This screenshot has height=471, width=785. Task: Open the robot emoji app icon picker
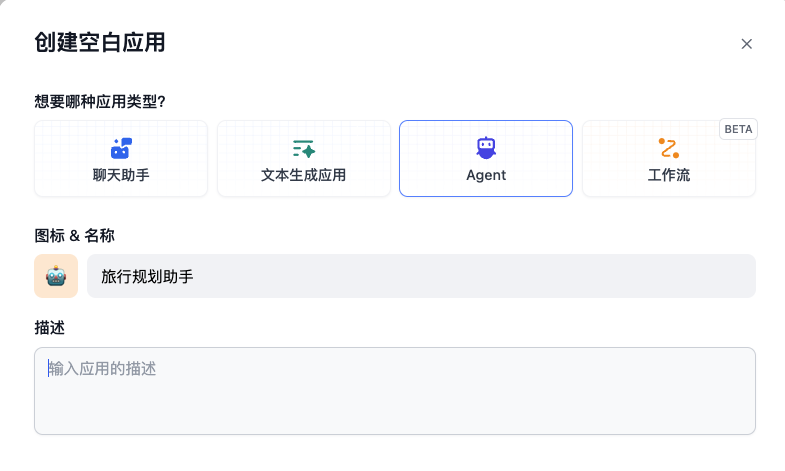[56, 276]
